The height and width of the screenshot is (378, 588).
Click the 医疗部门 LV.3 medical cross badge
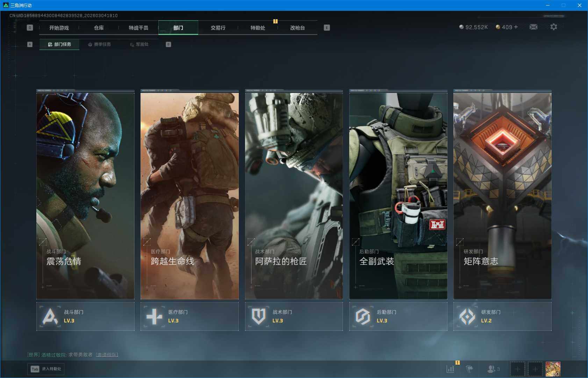pos(189,317)
